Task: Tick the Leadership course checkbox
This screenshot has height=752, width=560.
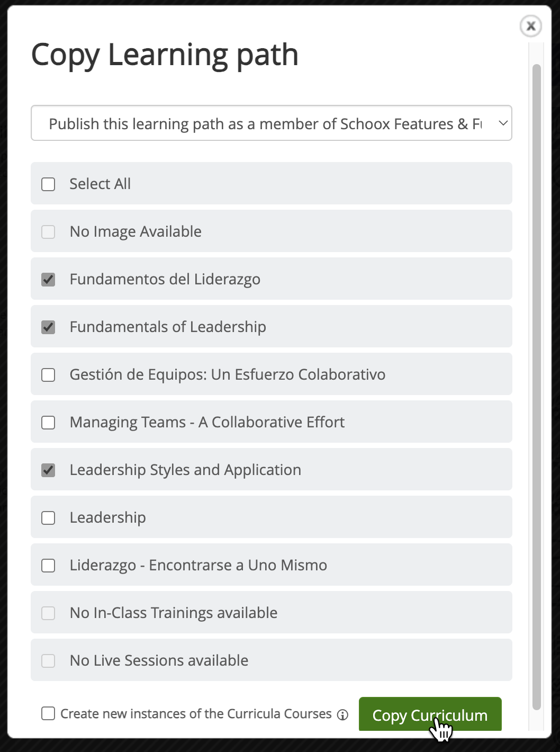Action: coord(48,517)
